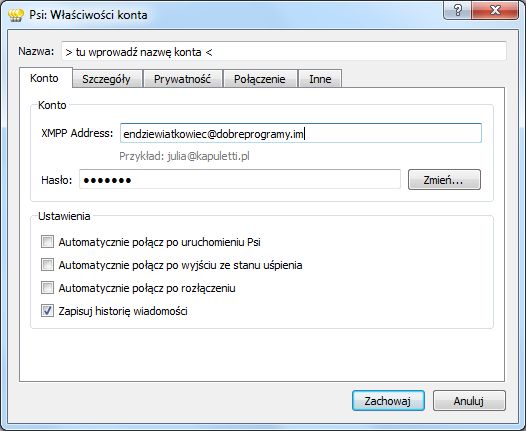Open the Inne tab

[320, 79]
